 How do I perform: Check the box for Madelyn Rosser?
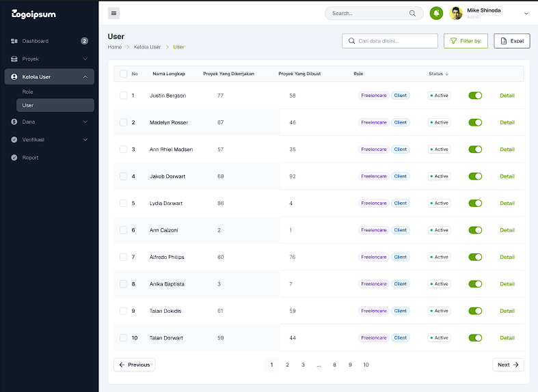coord(123,122)
